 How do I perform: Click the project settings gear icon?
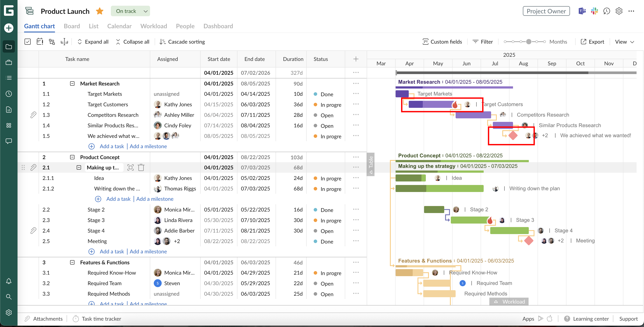pos(619,11)
